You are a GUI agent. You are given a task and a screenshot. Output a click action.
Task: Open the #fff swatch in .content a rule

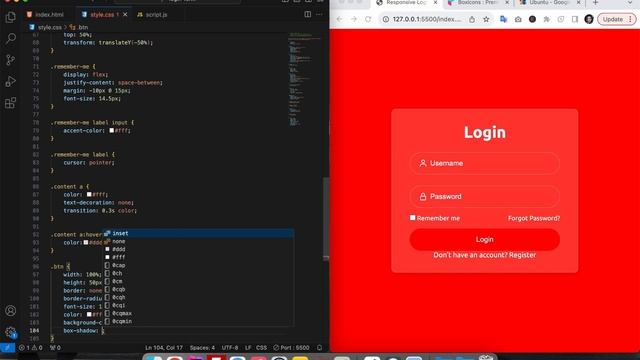89,195
